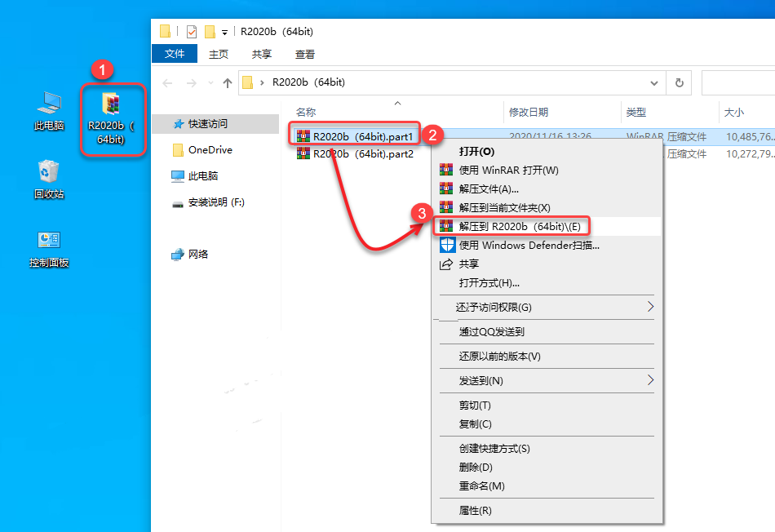Choose 还原以前的版本(V)
775x532 pixels.
coord(546,356)
